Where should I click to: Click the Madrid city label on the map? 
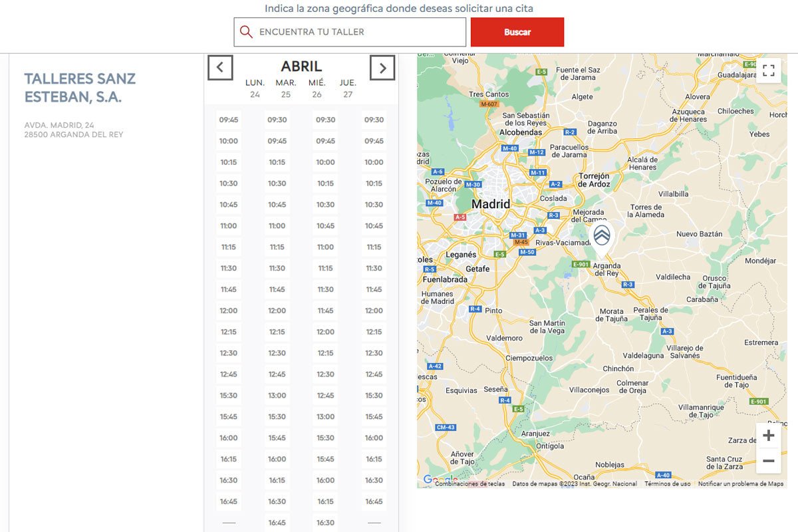coord(491,204)
